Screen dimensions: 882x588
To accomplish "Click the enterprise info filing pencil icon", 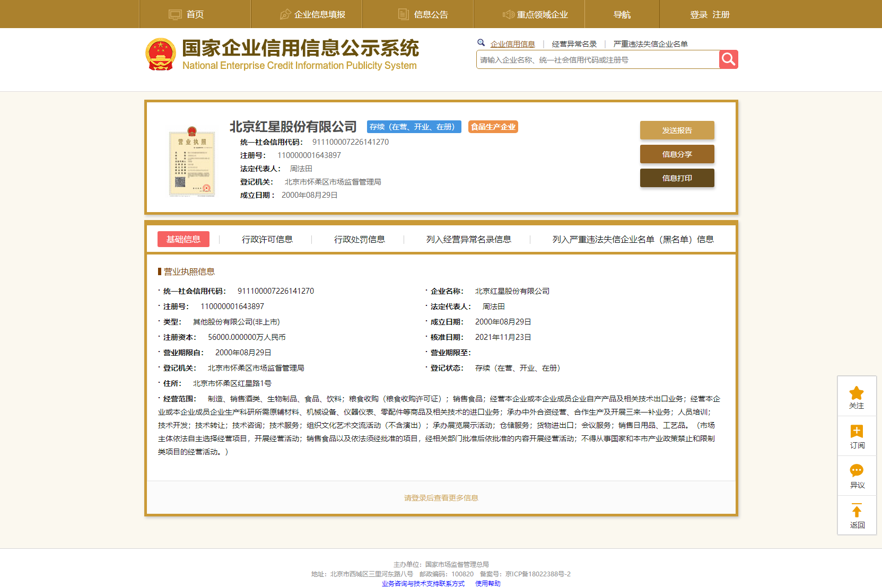I will [285, 14].
